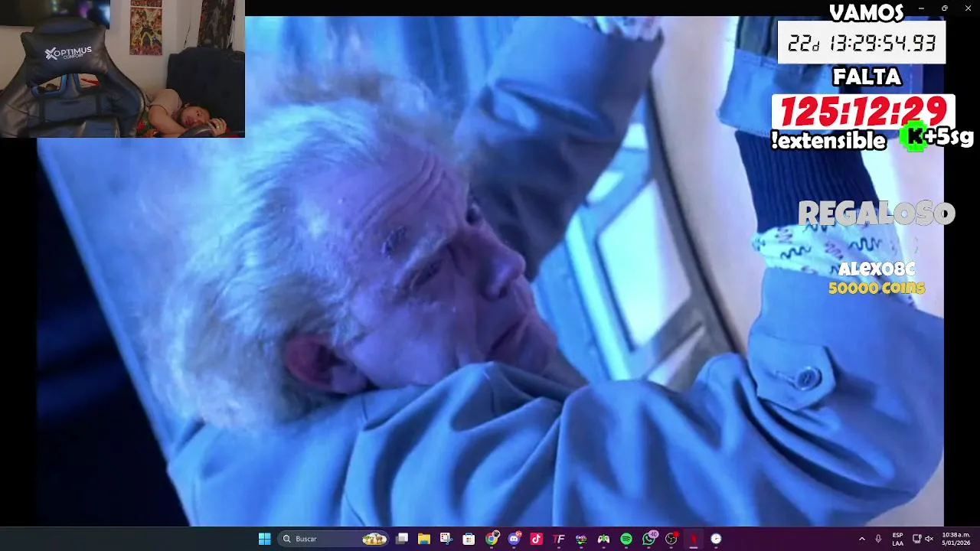The width and height of the screenshot is (980, 551).
Task: Open the green gamepad taskbar icon
Action: click(603, 539)
